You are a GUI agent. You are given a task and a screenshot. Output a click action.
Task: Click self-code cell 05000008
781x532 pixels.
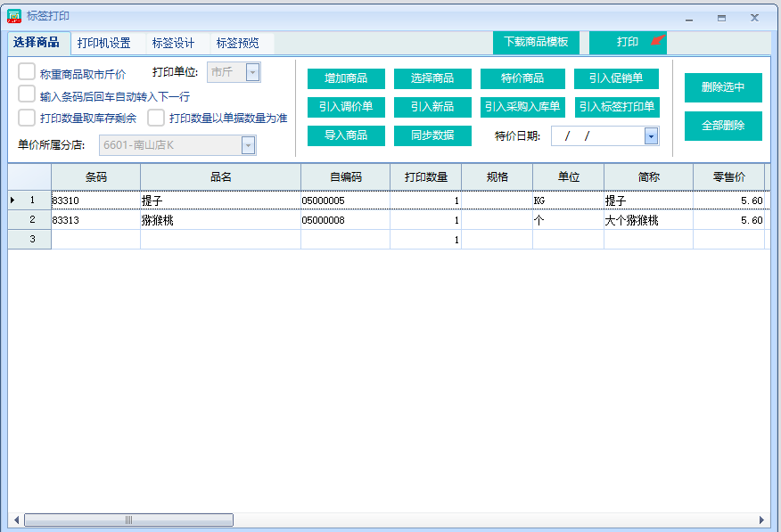click(346, 220)
